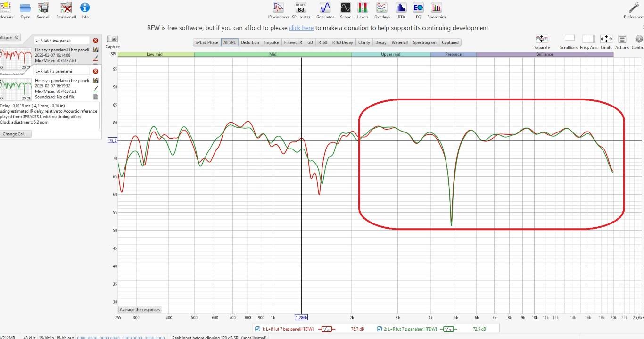The width and height of the screenshot is (644, 339).
Task: Switch to SPL & Phase tab
Action: tap(206, 42)
